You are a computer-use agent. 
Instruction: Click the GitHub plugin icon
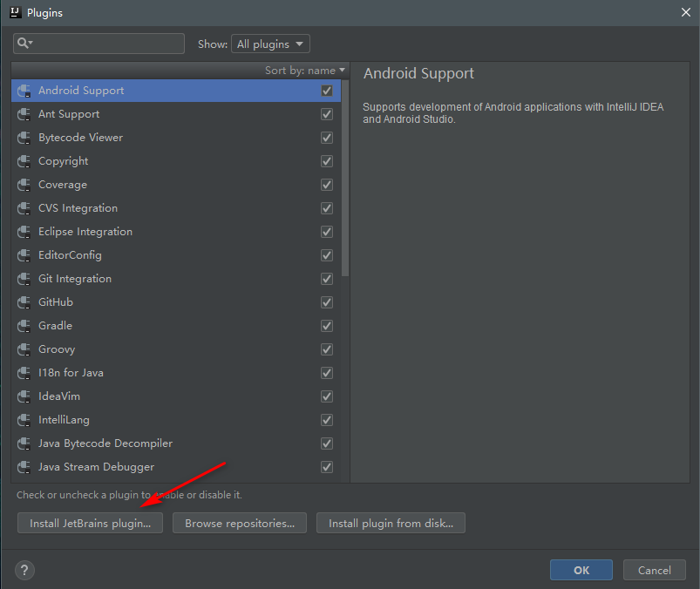[24, 302]
